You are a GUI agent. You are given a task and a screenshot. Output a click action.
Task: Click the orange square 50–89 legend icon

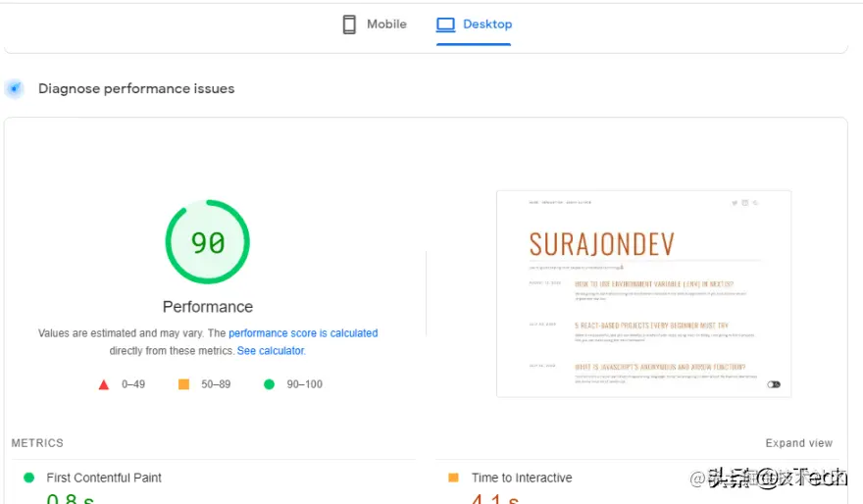(183, 384)
